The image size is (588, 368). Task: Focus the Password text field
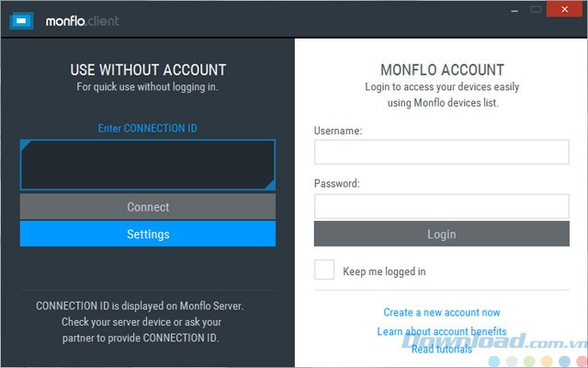(x=441, y=206)
